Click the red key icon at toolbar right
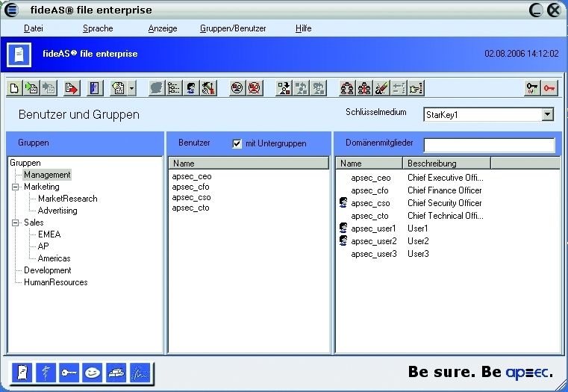Screen dimensions: 568x392 (549, 88)
